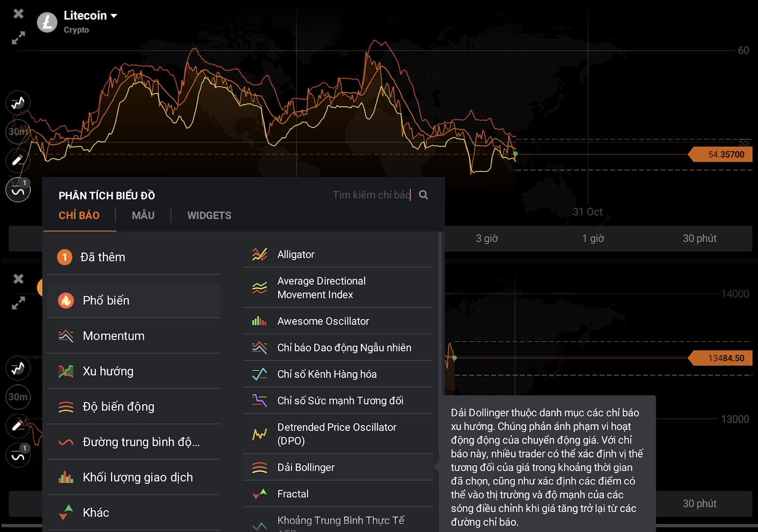This screenshot has width=758, height=532.
Task: Open the drawing pencil tool on top chart
Action: [18, 160]
